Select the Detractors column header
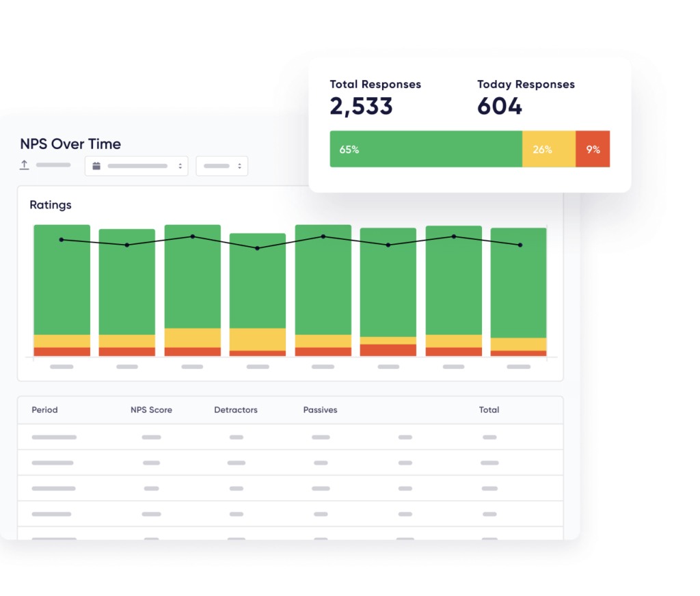 pos(236,410)
